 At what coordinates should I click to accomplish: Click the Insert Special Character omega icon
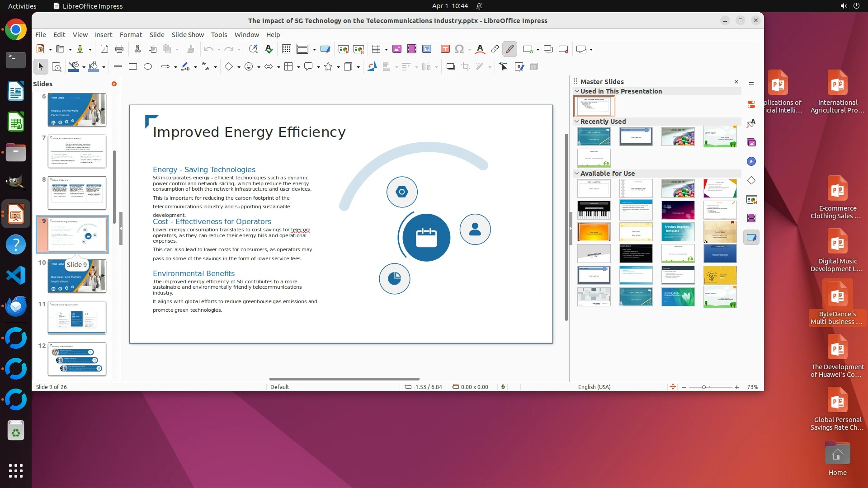click(459, 49)
